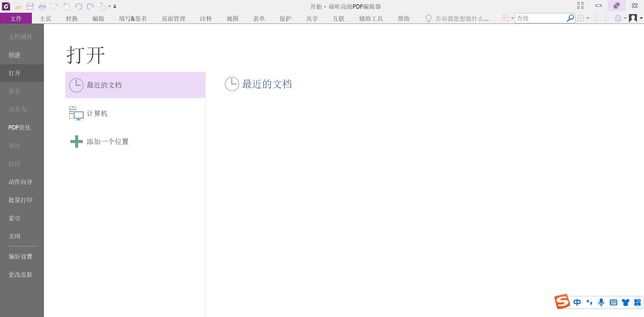Expand the touch mode dropdown arrow
This screenshot has height=317, width=644.
(108, 7)
